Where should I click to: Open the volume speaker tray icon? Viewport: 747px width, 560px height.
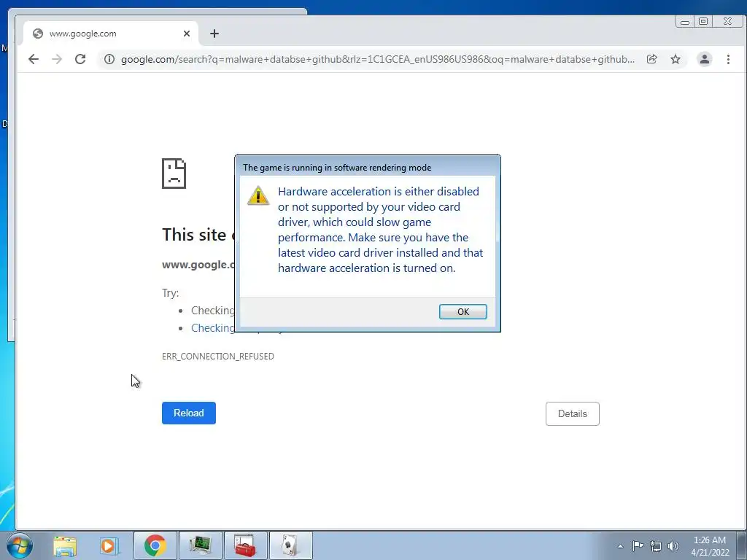tap(673, 546)
